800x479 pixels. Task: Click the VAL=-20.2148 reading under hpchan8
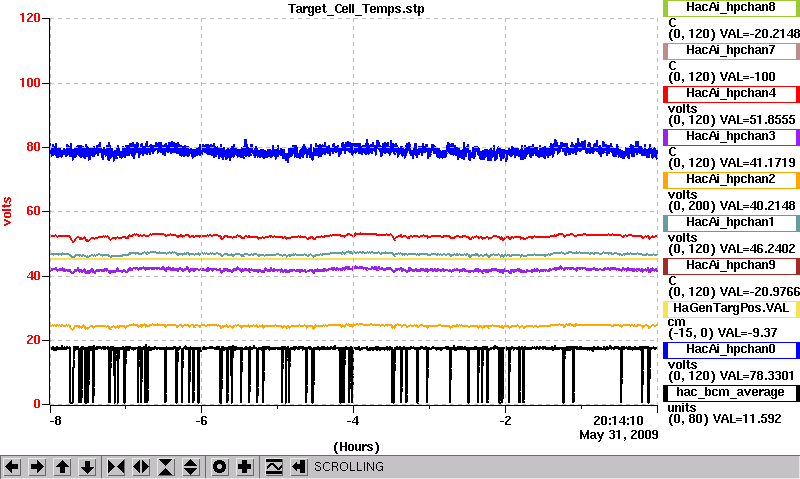[x=760, y=34]
